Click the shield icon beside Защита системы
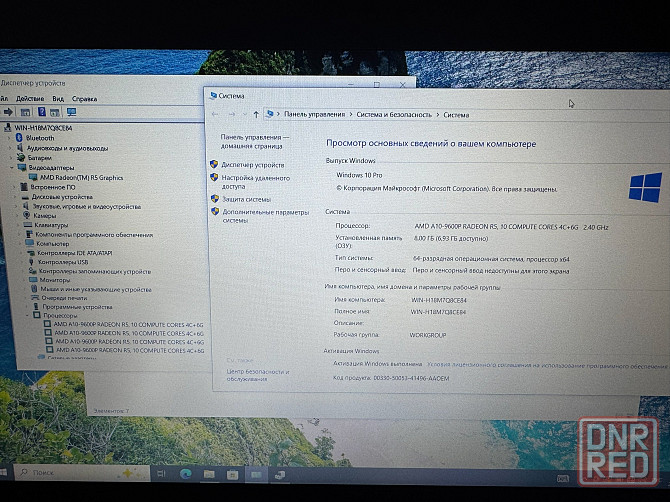The height and width of the screenshot is (502, 670). point(215,199)
